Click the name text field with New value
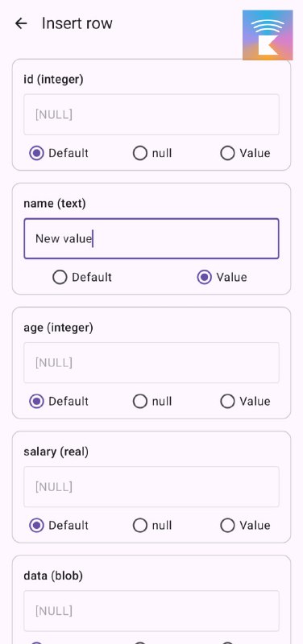This screenshot has height=644, width=303. coord(151,238)
